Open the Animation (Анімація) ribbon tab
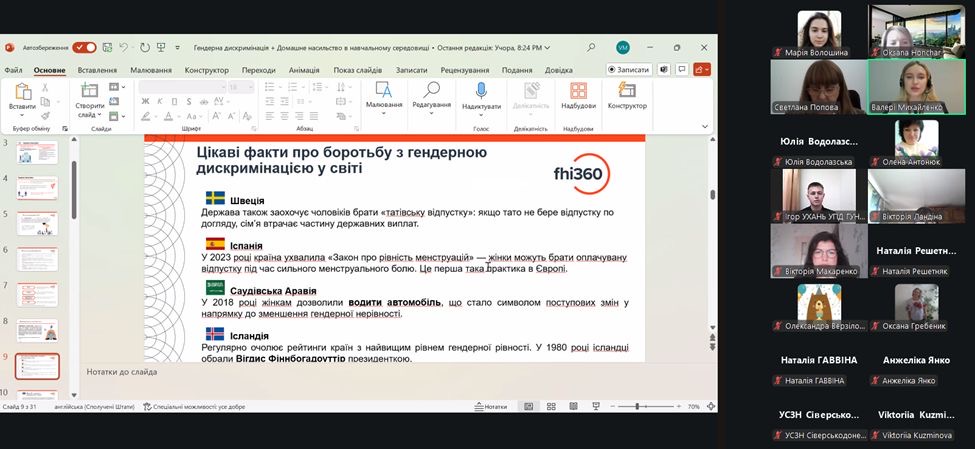 [304, 70]
